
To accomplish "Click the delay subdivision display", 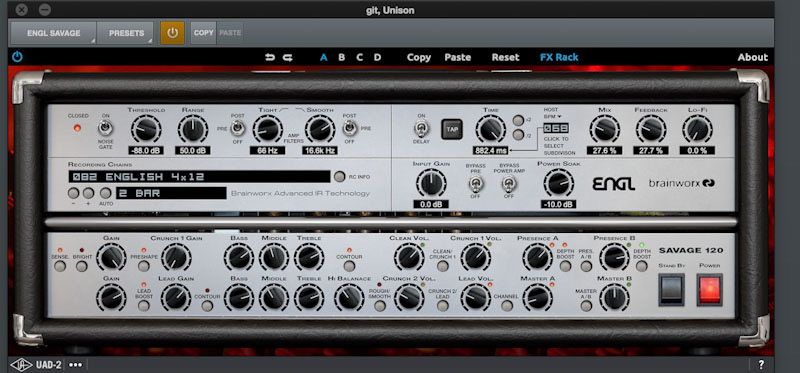I will click(556, 129).
